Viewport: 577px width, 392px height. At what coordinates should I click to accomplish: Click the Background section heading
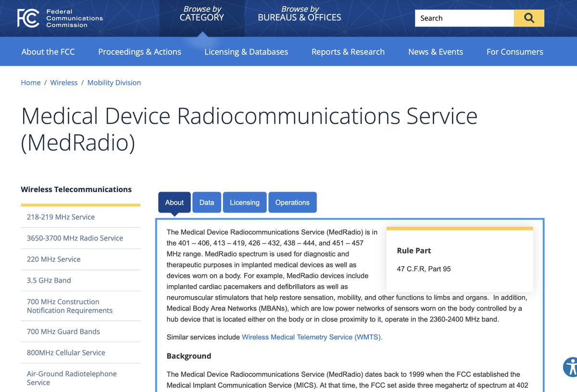189,356
